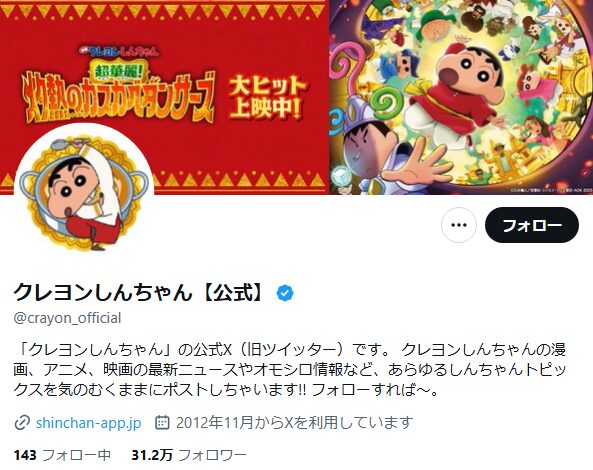Open the red movie title banner image
This screenshot has height=470, width=593.
[165, 97]
